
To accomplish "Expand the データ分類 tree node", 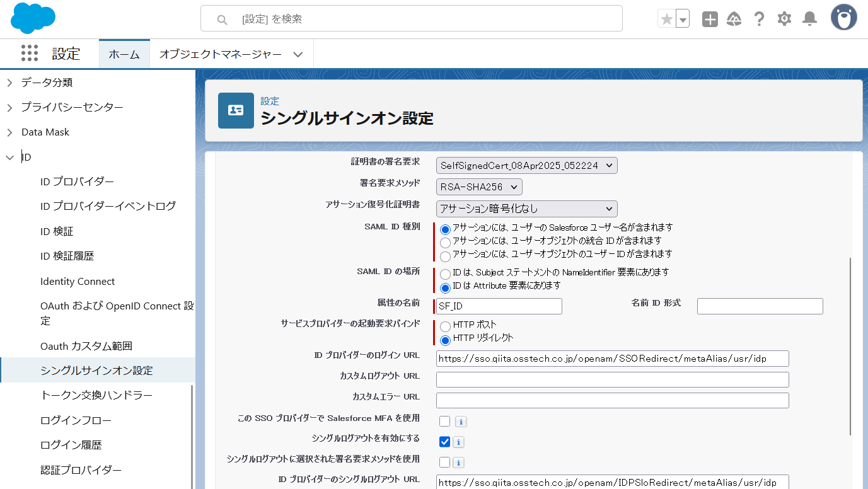I will pyautogui.click(x=9, y=83).
